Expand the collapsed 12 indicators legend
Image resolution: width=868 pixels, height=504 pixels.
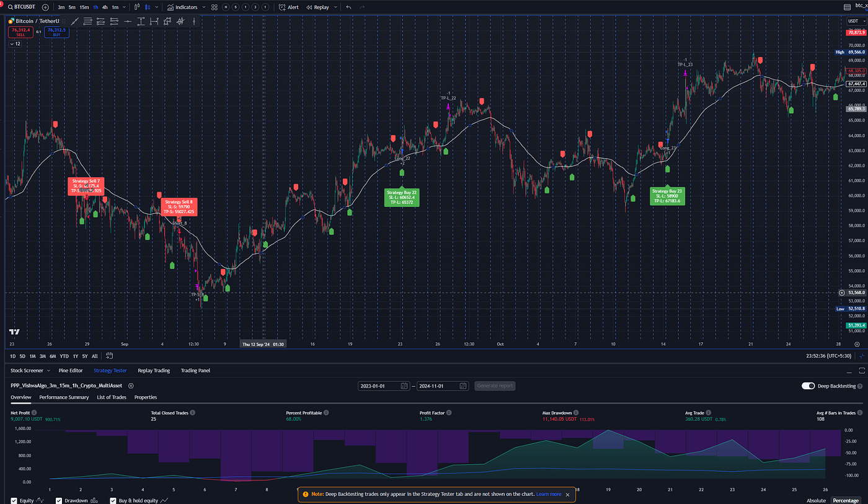point(15,44)
